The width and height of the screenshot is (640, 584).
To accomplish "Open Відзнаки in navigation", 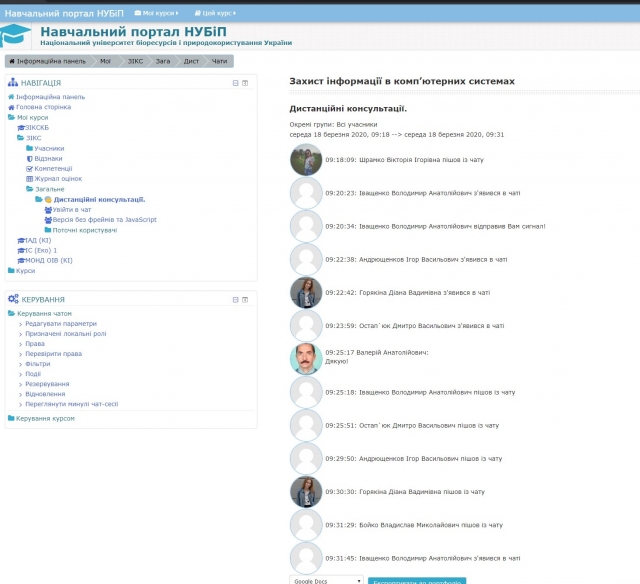I will (48, 158).
